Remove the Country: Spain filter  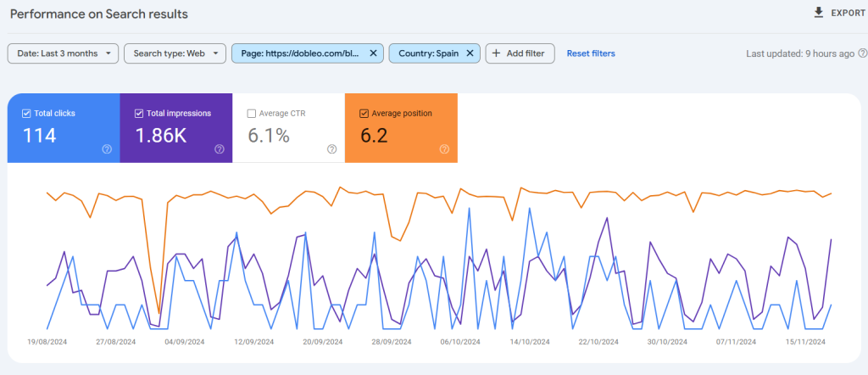pyautogui.click(x=470, y=53)
